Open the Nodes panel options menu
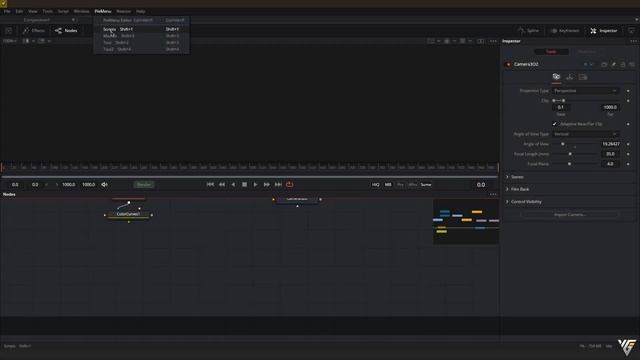Image resolution: width=640 pixels, height=360 pixels. pos(493,194)
